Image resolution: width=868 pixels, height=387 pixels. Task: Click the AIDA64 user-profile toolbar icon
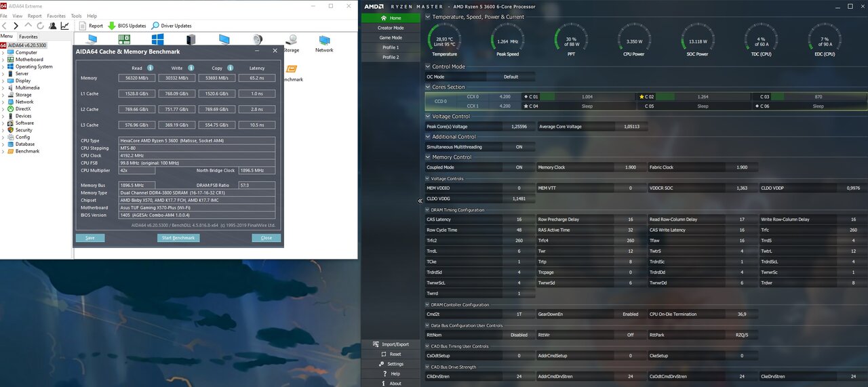(x=52, y=26)
